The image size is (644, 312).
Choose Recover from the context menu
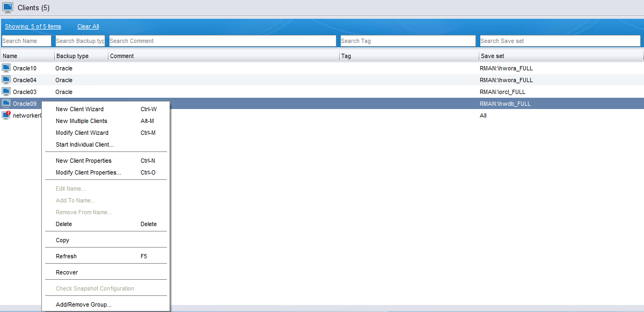(67, 272)
